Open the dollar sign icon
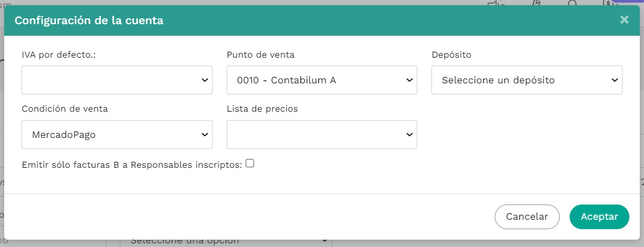The width and height of the screenshot is (644, 247). click(x=608, y=3)
